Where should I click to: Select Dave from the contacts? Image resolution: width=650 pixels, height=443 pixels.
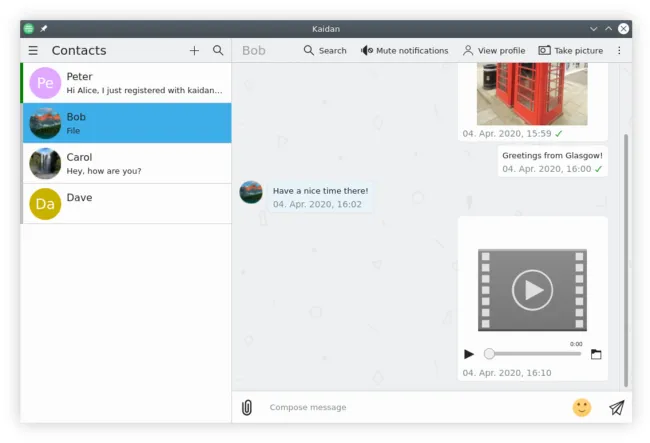tap(126, 203)
